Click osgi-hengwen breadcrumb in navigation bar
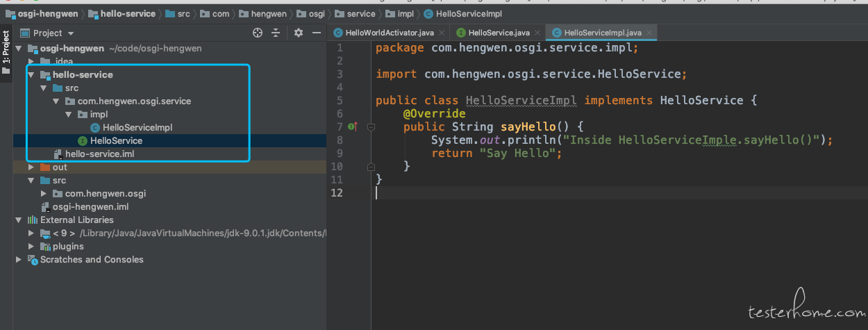The image size is (868, 330). pyautogui.click(x=42, y=13)
